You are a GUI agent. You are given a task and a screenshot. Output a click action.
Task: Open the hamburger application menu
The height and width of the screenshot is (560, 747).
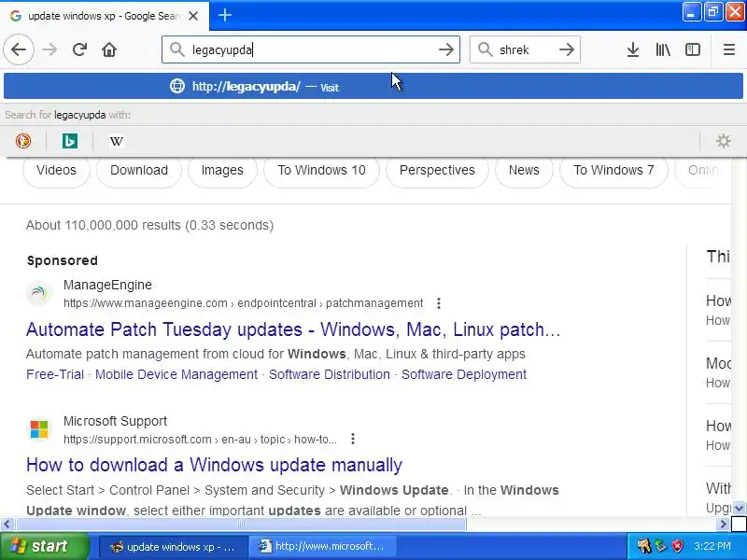pyautogui.click(x=729, y=49)
